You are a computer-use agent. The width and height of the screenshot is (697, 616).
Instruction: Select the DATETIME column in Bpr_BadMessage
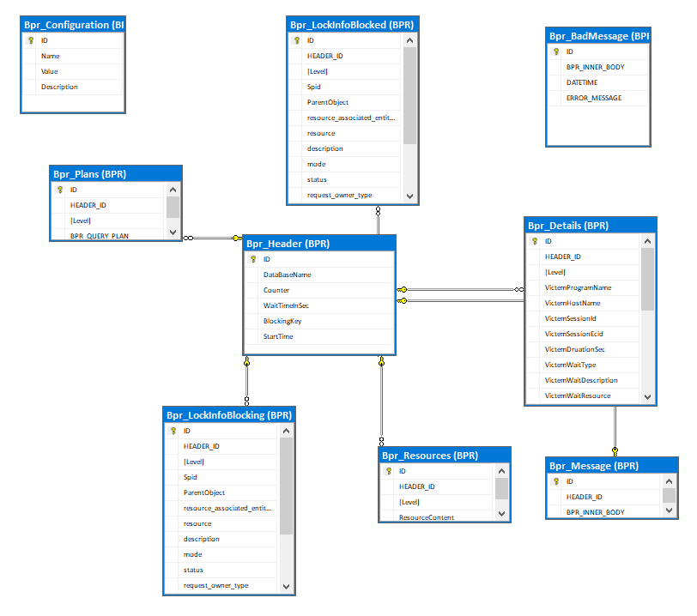598,82
